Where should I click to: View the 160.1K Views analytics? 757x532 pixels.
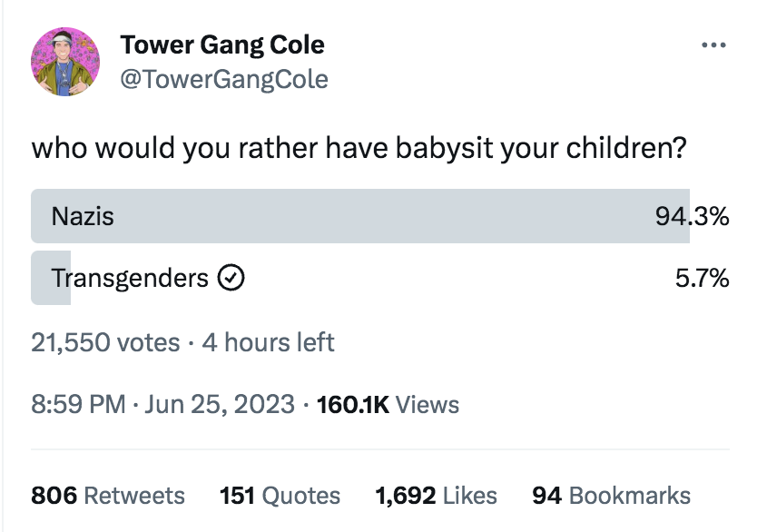388,404
